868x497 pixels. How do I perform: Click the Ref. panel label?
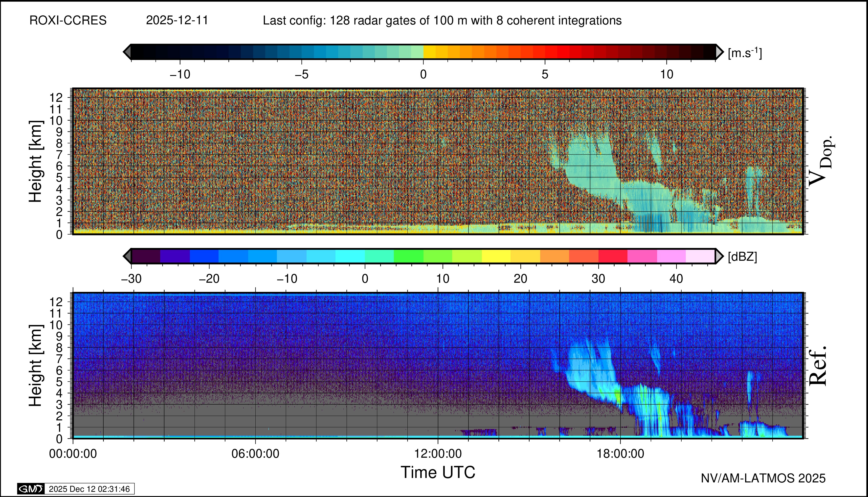818,366
